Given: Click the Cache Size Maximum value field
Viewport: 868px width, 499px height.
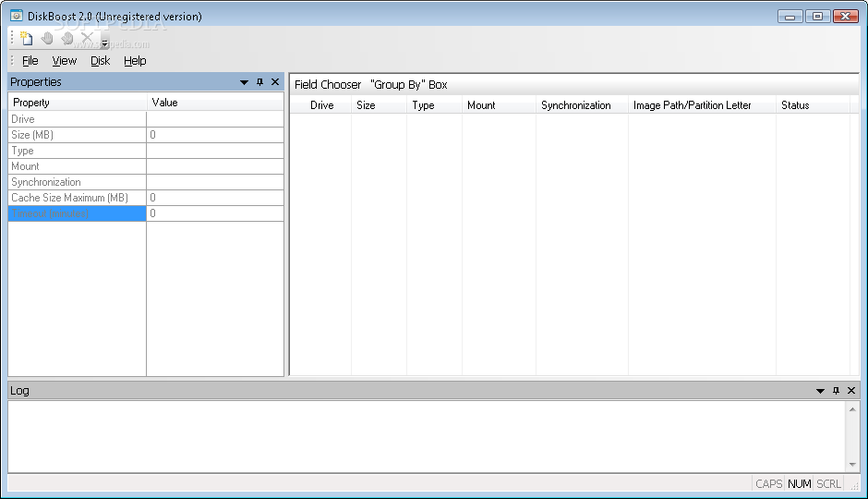Looking at the screenshot, I should [215, 198].
